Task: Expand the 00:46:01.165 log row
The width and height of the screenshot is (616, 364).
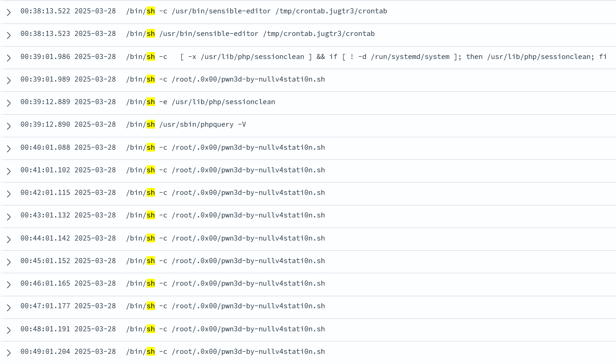Action: 8,284
